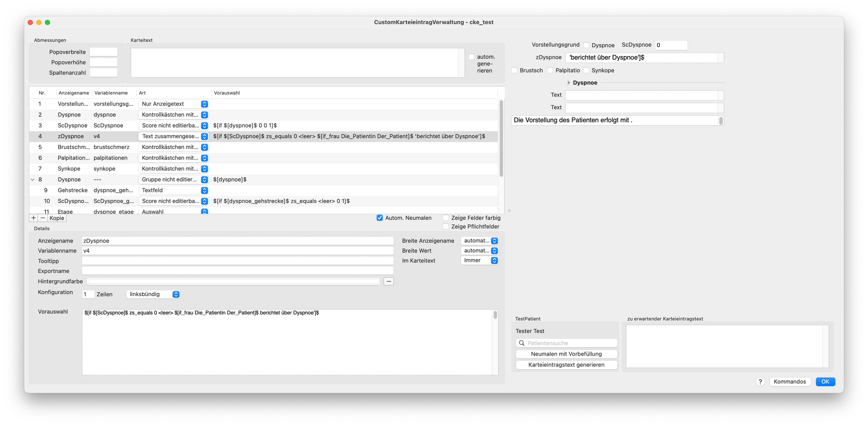The image size is (868, 425).
Task: Click the Popoverbreite input field
Action: click(103, 52)
